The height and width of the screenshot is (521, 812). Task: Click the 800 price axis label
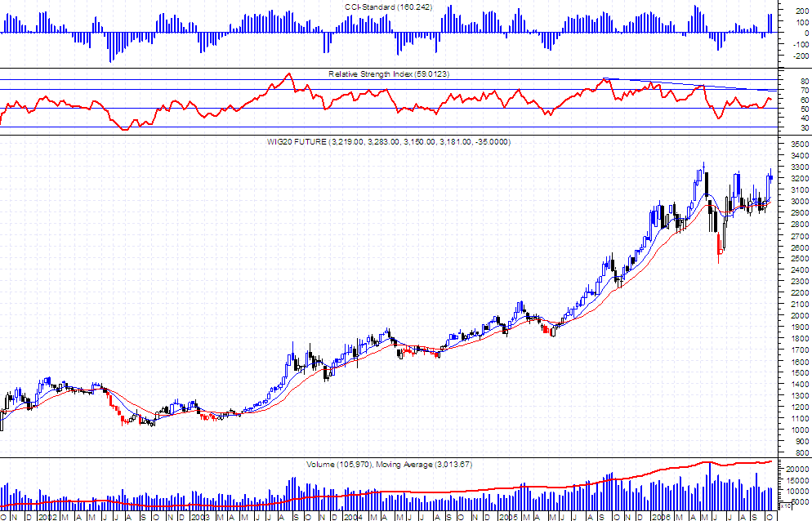(803, 452)
